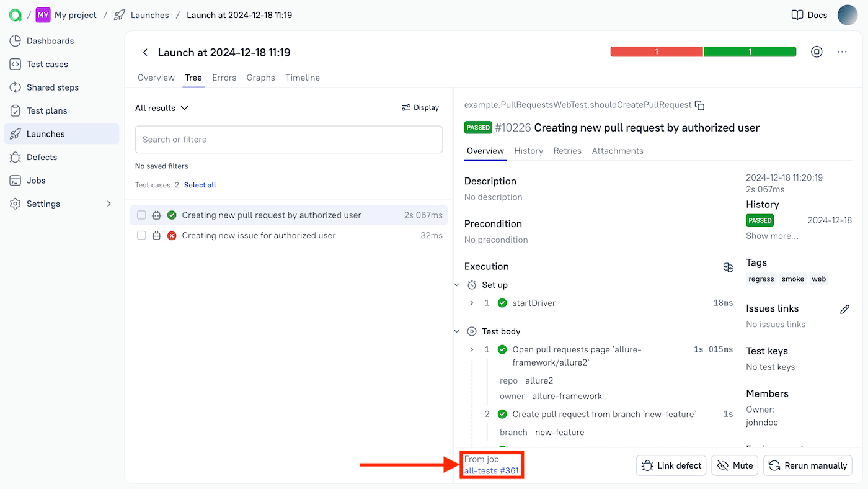Click the Rerun manually button
The image size is (868, 489).
(x=807, y=465)
